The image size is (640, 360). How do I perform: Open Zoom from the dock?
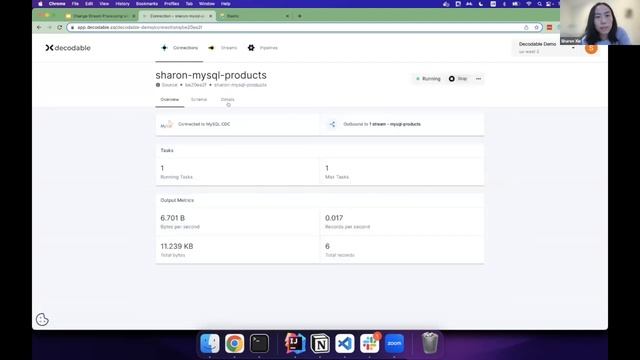pyautogui.click(x=394, y=343)
